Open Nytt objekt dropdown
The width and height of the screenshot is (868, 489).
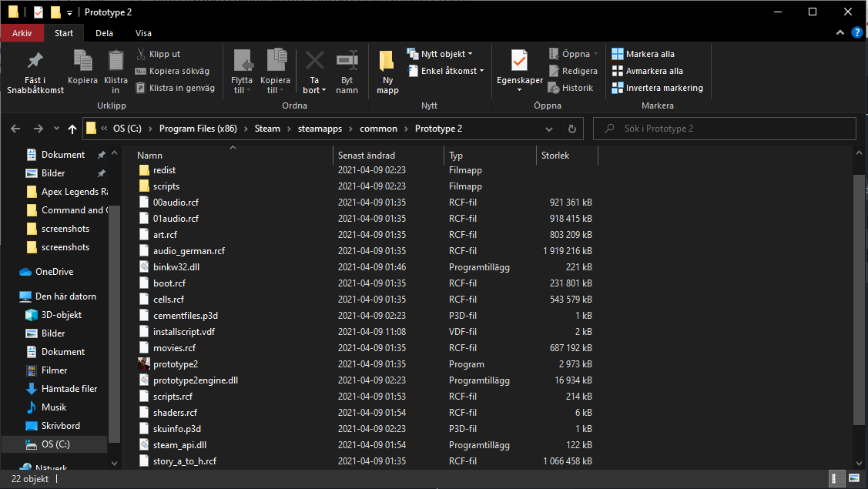pos(440,54)
